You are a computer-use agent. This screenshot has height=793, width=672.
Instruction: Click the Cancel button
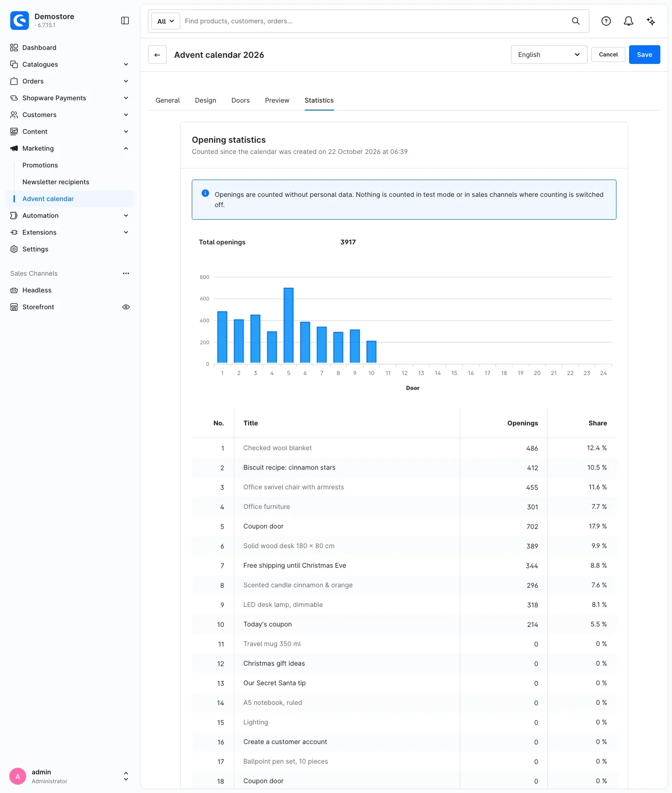point(608,55)
